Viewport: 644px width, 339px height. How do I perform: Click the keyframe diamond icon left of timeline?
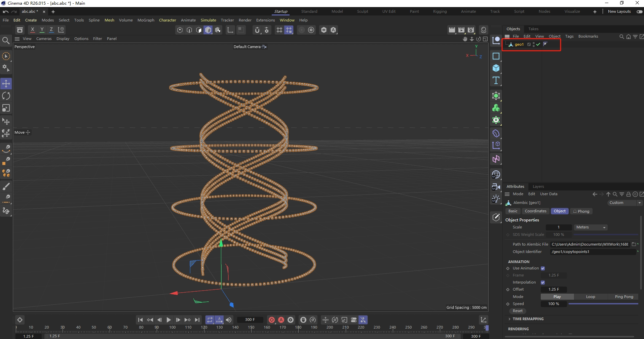[20, 320]
